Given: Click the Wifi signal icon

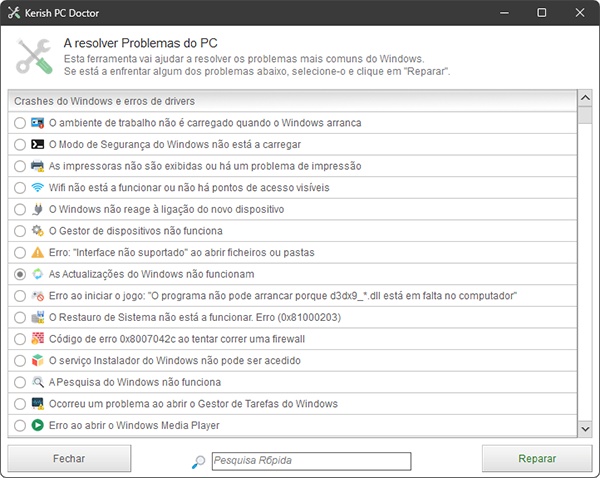Looking at the screenshot, I should pos(38,188).
